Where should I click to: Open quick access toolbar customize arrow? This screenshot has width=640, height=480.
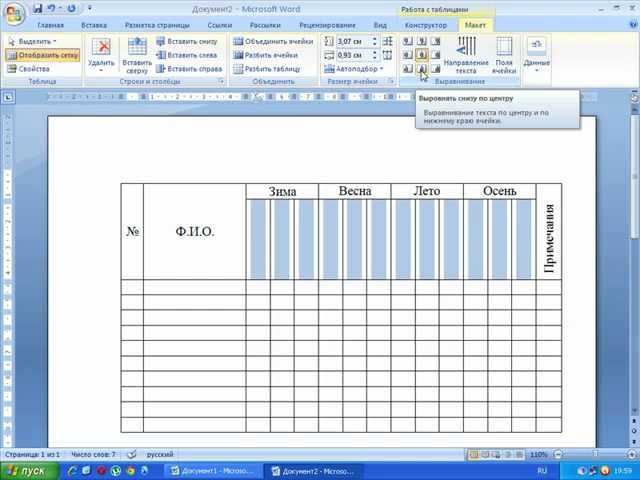[x=90, y=8]
